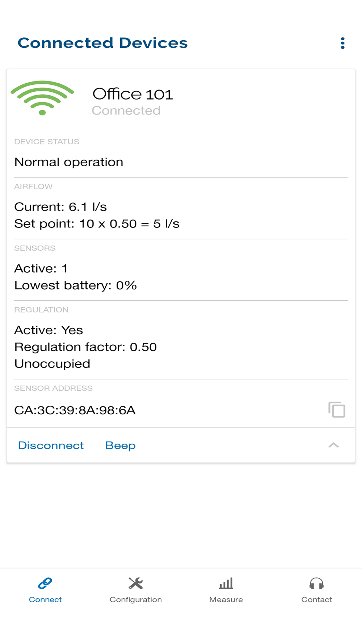362x644 pixels.
Task: Tap the Contact headset icon
Action: (317, 583)
